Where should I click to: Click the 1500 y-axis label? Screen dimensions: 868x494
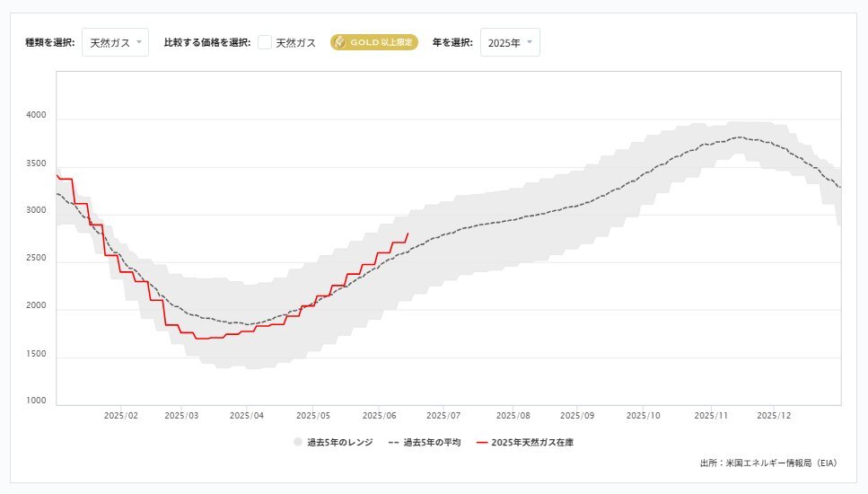point(36,353)
